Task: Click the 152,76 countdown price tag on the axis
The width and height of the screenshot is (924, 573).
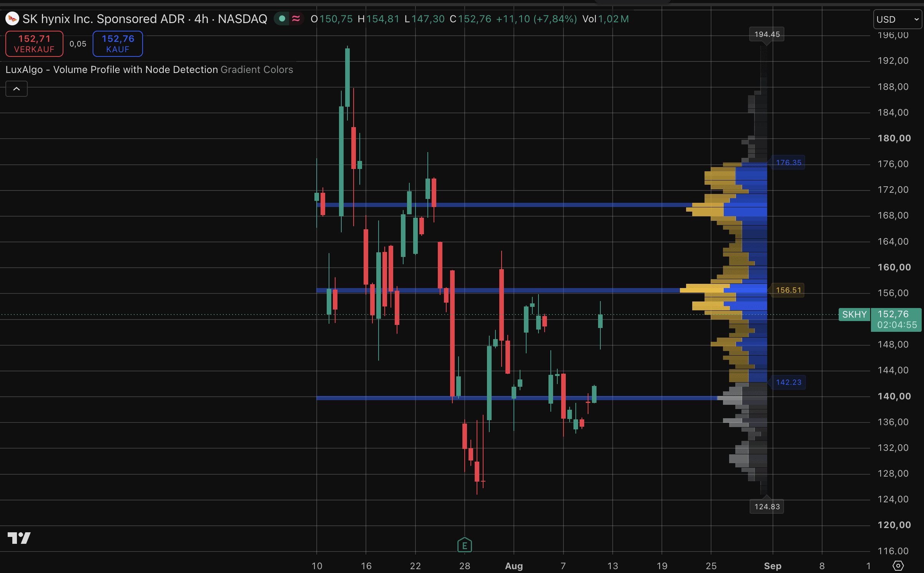Action: tap(896, 320)
